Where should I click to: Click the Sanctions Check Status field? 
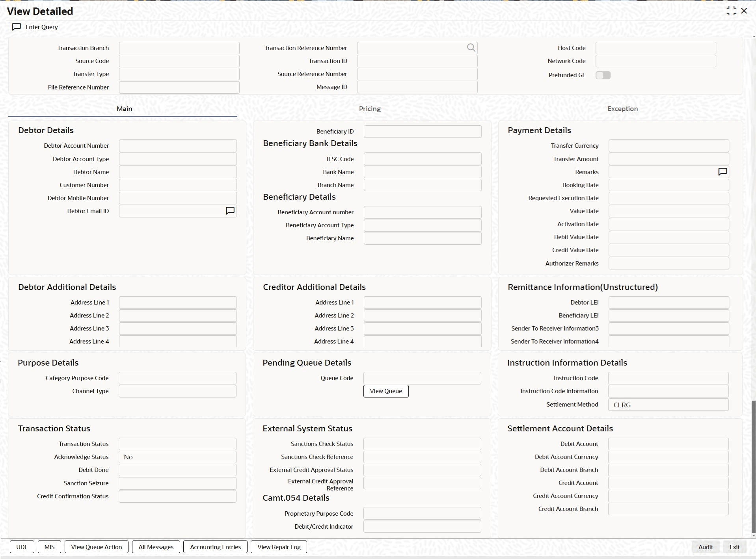tap(422, 444)
